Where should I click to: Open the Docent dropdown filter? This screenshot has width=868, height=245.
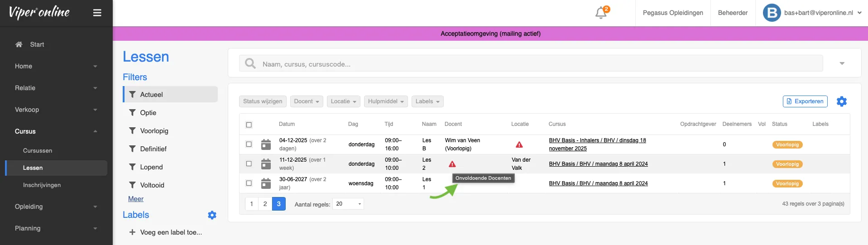[307, 101]
